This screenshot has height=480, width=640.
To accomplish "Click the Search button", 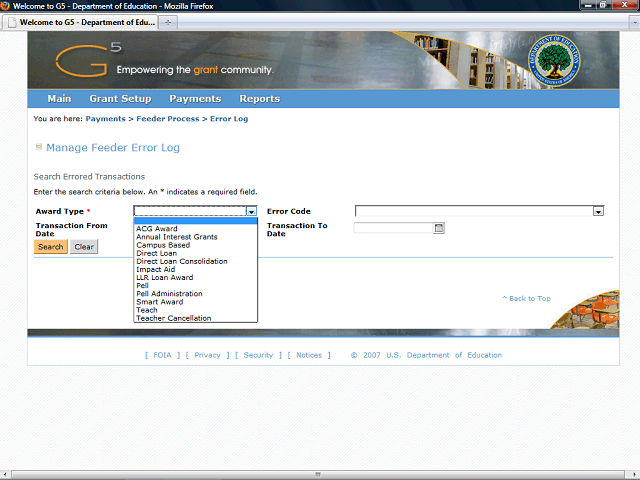I will pyautogui.click(x=51, y=247).
